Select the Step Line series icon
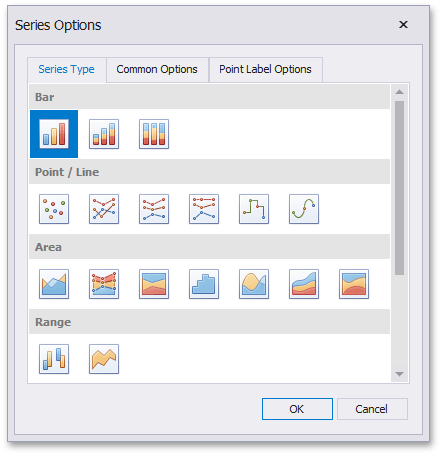Screen dimensions: 443x457 coord(254,209)
